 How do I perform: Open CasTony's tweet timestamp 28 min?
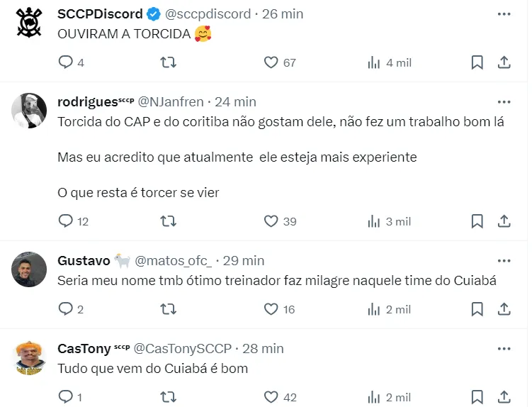point(263,348)
